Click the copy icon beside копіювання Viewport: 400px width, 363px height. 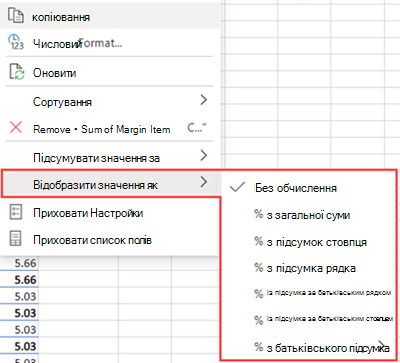pos(16,16)
